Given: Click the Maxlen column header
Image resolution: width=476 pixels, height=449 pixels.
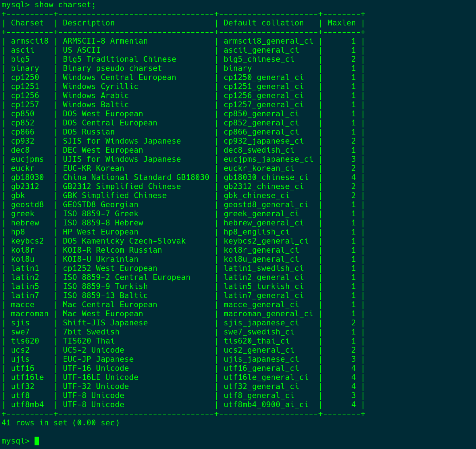Looking at the screenshot, I should [341, 23].
